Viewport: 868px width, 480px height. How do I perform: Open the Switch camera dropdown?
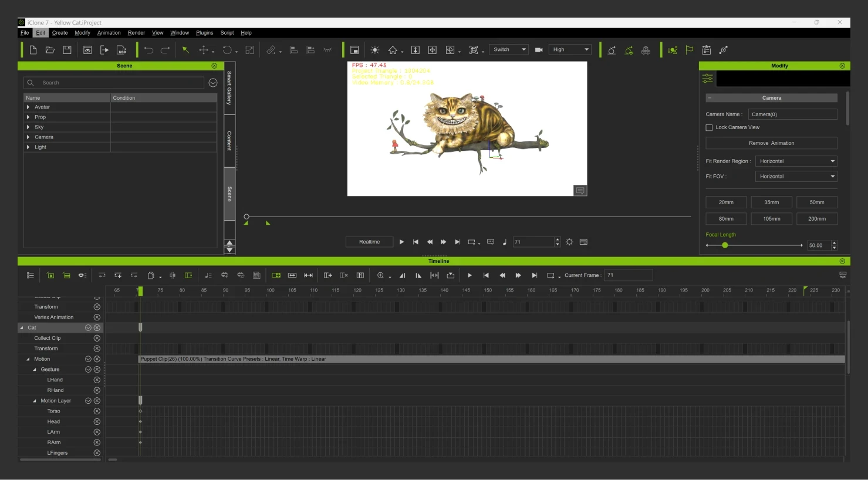509,50
